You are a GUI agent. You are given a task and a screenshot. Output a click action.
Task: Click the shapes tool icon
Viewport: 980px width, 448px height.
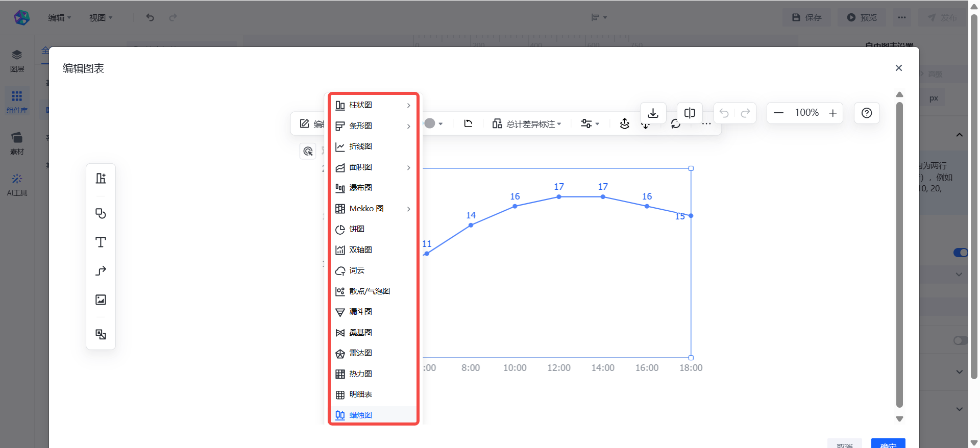click(x=101, y=213)
